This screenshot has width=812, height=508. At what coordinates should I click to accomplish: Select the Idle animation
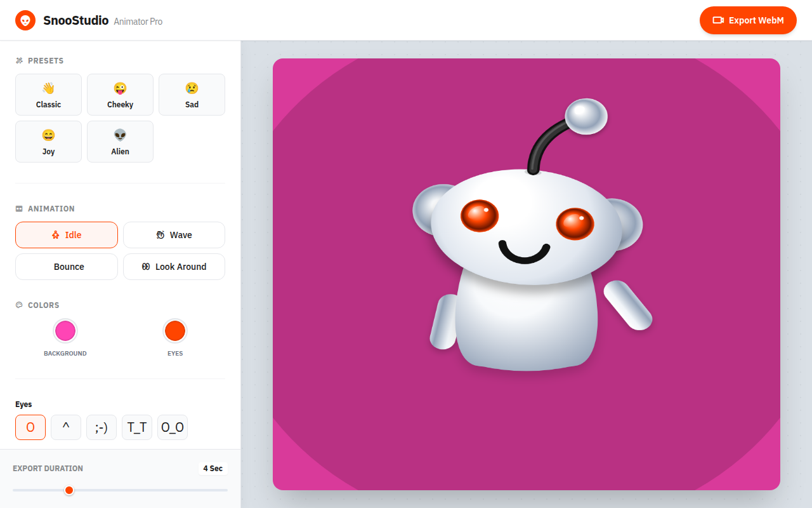coord(67,235)
